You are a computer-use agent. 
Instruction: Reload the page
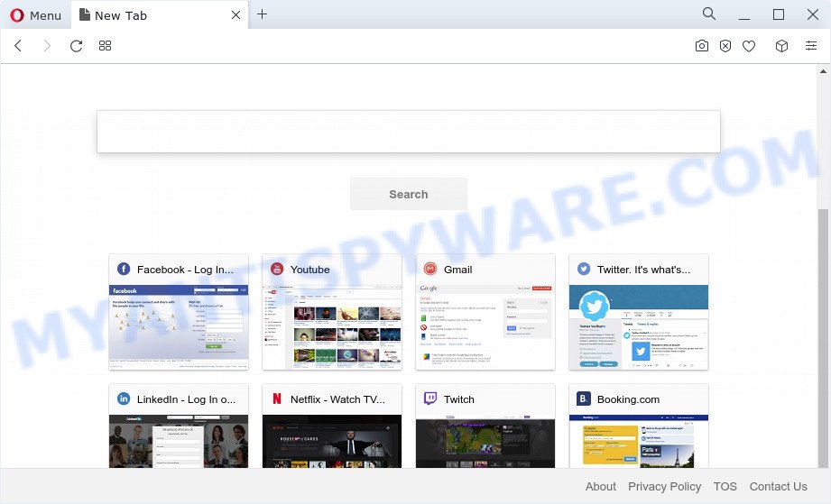[77, 45]
